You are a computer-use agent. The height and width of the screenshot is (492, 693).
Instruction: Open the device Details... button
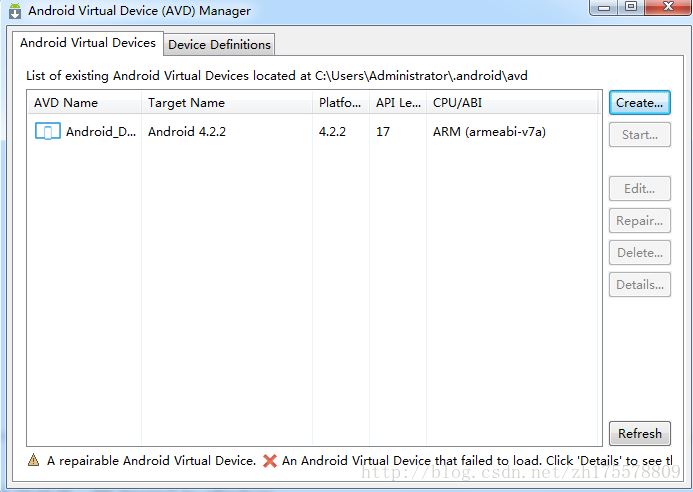click(x=639, y=285)
